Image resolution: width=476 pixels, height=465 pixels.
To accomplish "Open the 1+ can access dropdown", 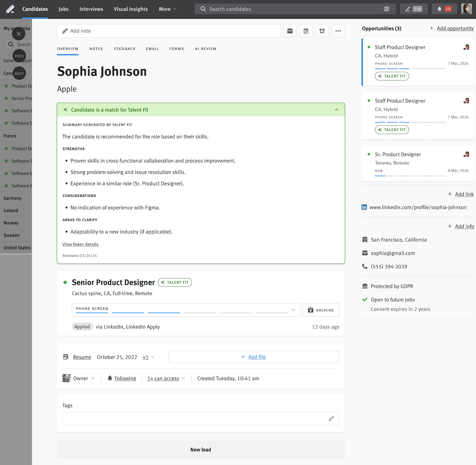I will point(166,379).
